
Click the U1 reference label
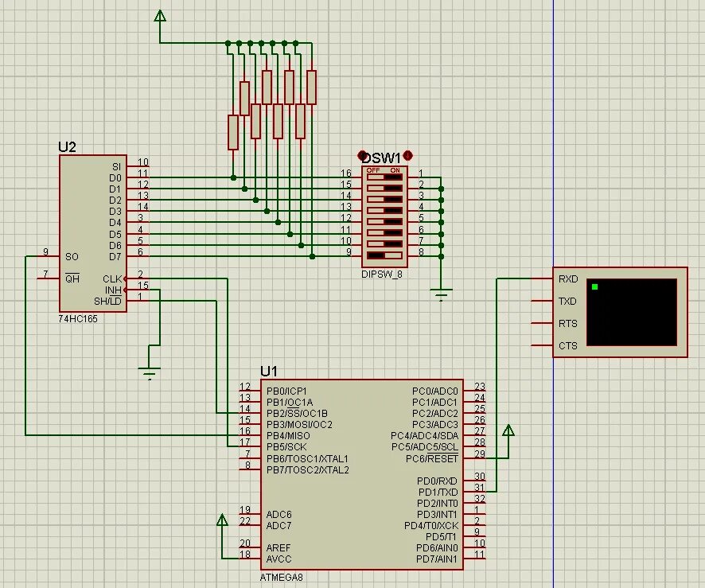click(x=269, y=372)
